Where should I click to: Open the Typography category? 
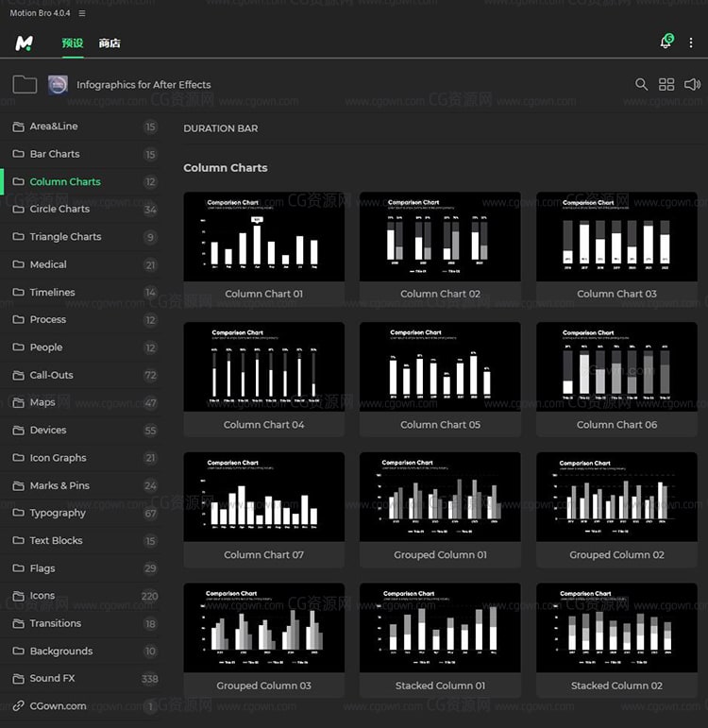click(80, 513)
